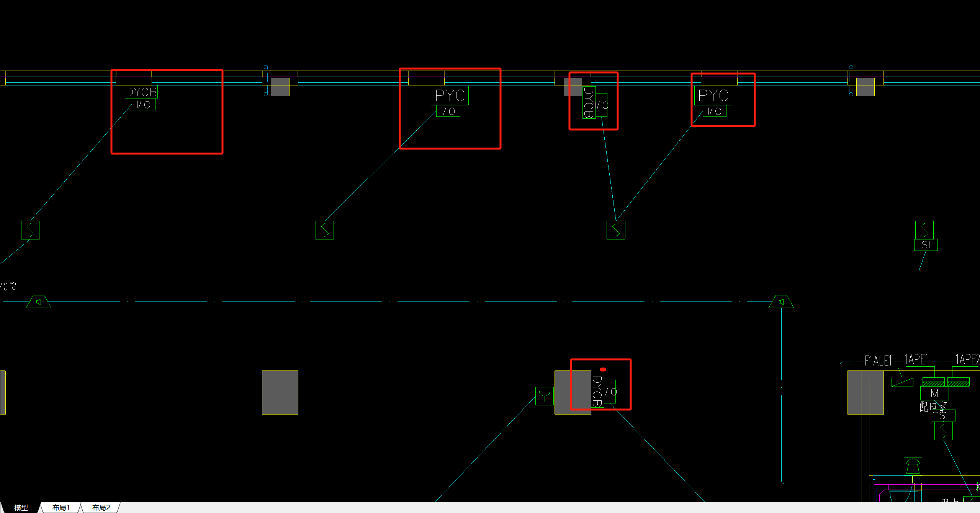Select the I/O box under the middle PYC
Screen dimensions: 980x513
coord(448,111)
